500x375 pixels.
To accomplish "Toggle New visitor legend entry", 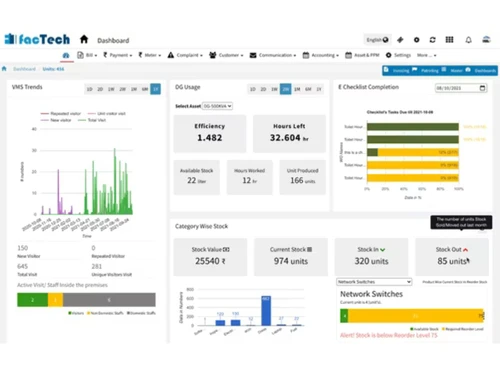I will pos(56,120).
